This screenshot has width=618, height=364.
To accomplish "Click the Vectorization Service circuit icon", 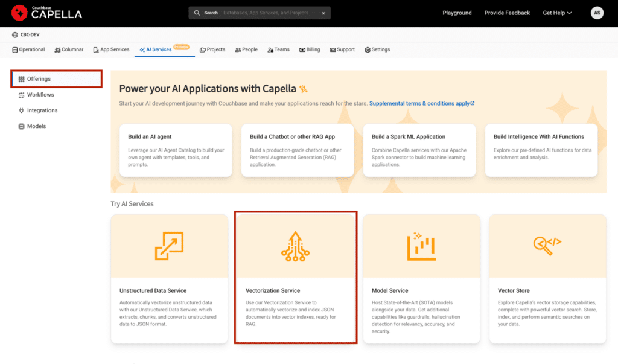I will click(295, 246).
